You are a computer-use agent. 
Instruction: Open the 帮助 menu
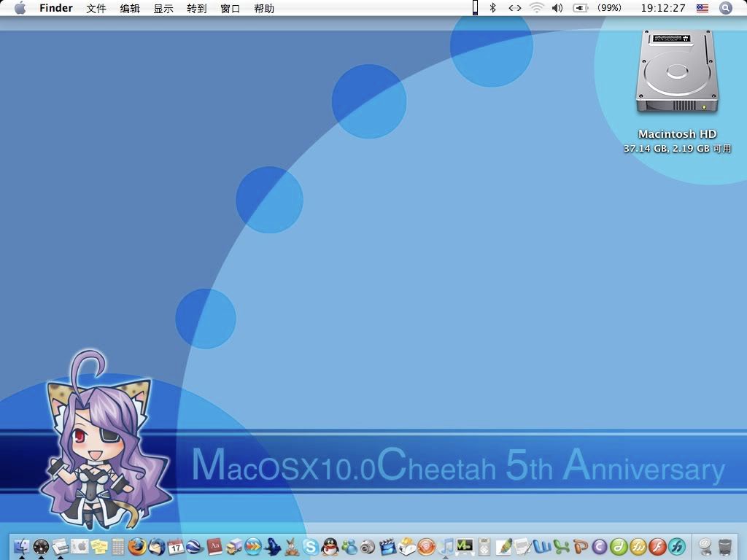tap(264, 8)
